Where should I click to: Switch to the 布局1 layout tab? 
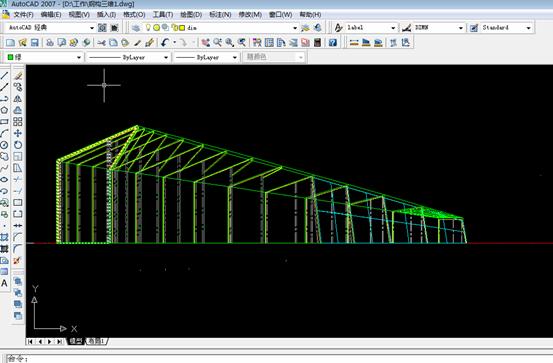96,341
